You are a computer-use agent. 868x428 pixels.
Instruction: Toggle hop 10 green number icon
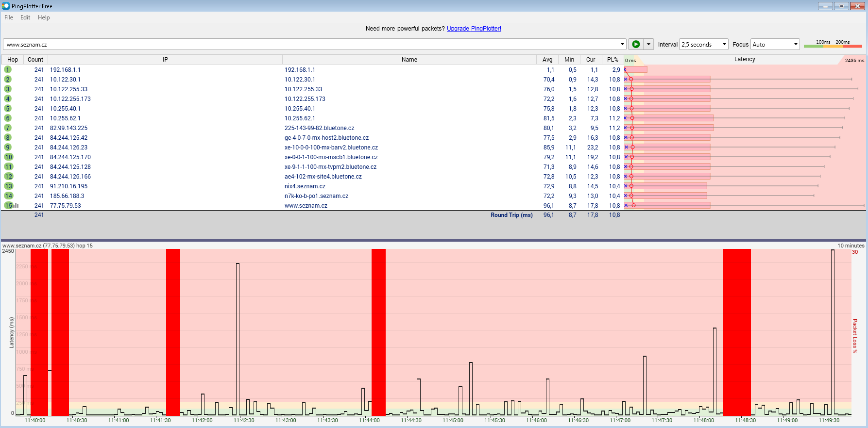coord(9,157)
